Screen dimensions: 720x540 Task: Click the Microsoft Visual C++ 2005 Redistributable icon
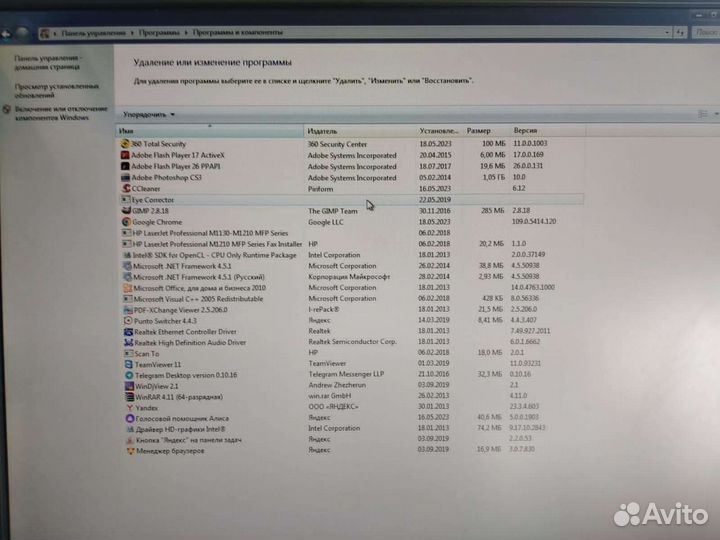128,299
